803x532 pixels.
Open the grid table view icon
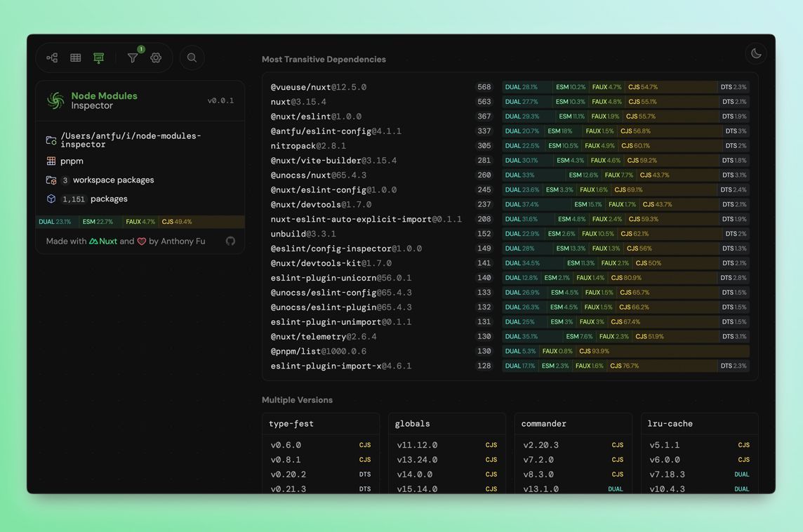pos(76,58)
